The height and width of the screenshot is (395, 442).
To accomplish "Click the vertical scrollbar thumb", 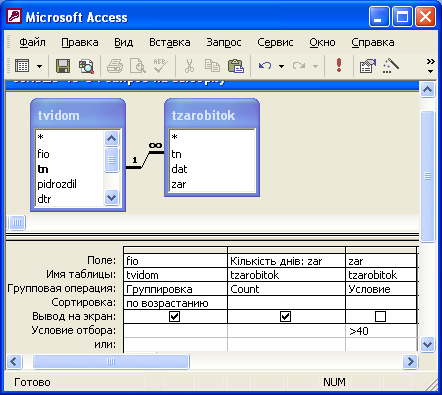I will click(427, 176).
